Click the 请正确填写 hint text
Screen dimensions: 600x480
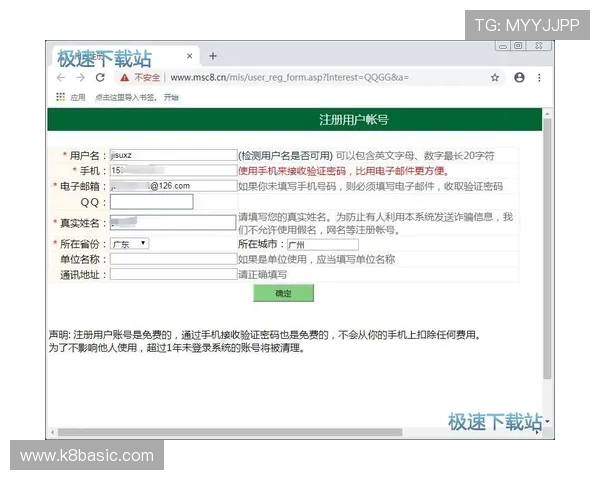262,274
